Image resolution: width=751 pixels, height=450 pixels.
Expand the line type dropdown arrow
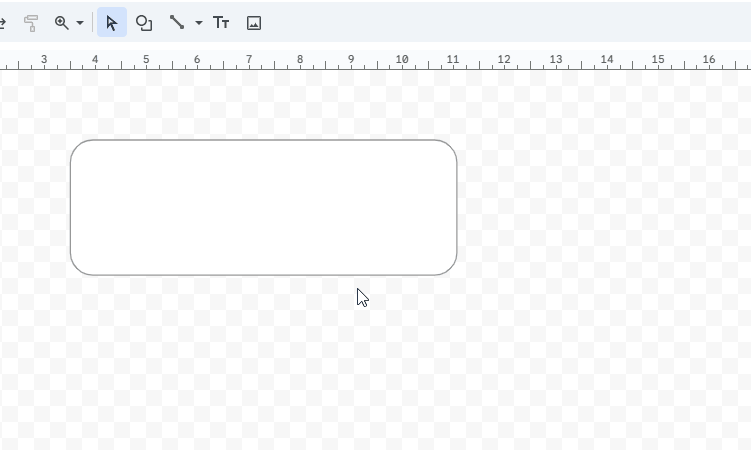pyautogui.click(x=199, y=22)
